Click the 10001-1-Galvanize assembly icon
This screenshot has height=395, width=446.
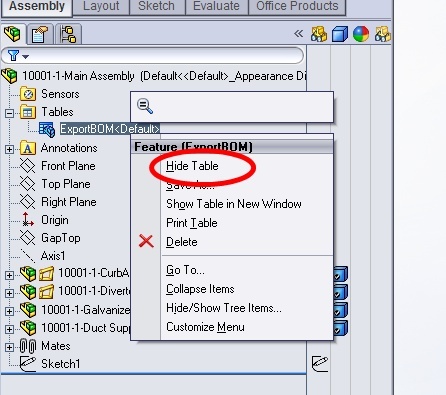click(x=28, y=310)
